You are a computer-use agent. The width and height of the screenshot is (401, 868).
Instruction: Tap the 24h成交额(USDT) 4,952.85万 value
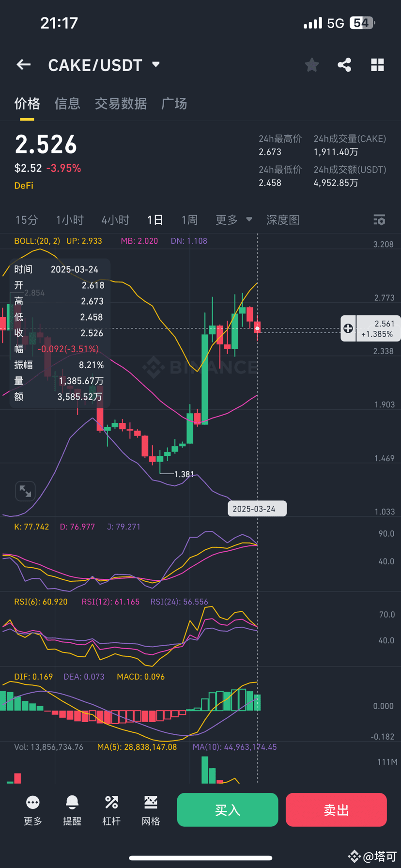336,183
